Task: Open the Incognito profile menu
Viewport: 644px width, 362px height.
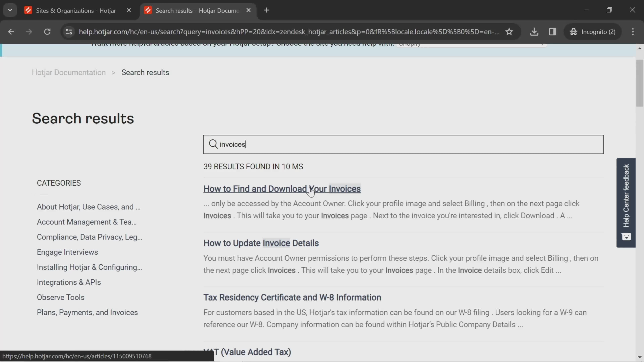Action: [593, 32]
